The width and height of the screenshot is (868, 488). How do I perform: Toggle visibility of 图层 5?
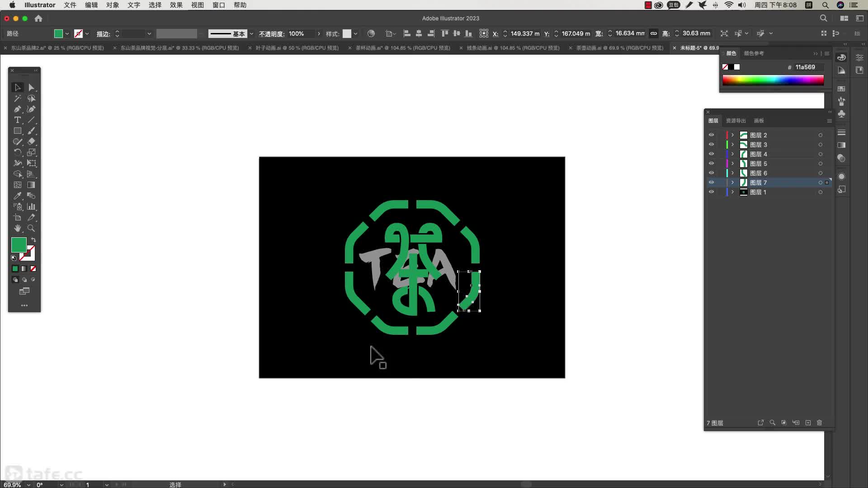711,164
